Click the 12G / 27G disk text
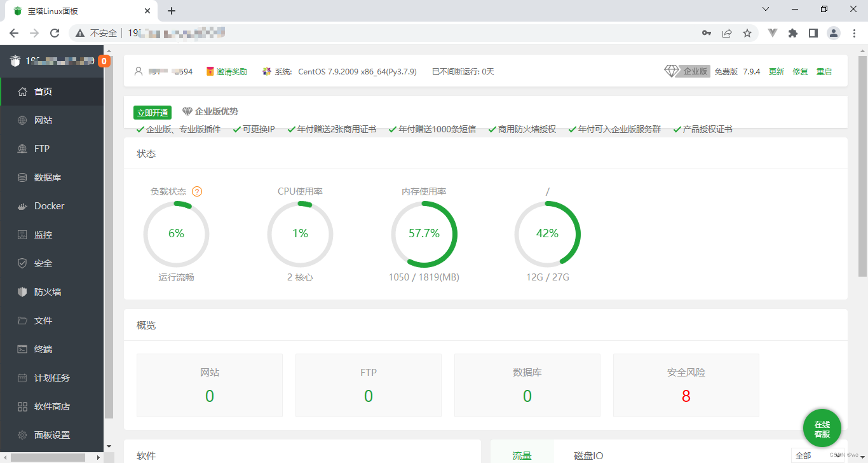Image resolution: width=868 pixels, height=463 pixels. tap(547, 277)
